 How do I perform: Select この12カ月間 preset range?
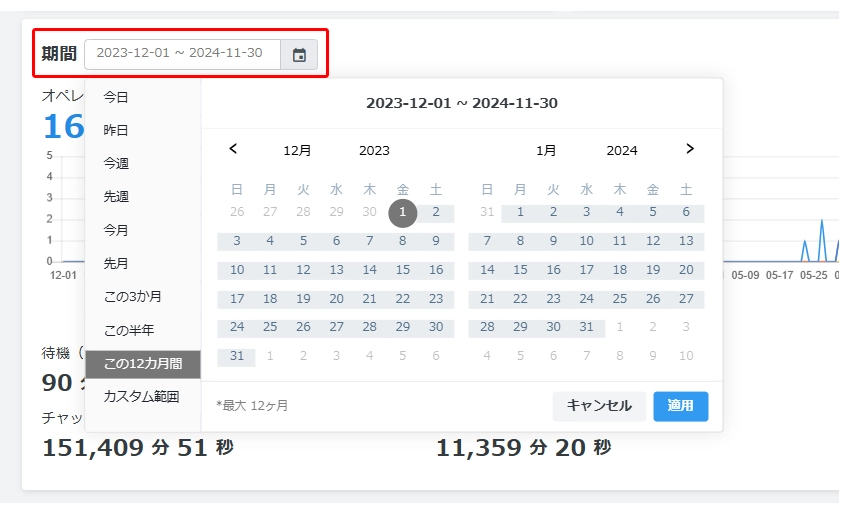[x=143, y=364]
